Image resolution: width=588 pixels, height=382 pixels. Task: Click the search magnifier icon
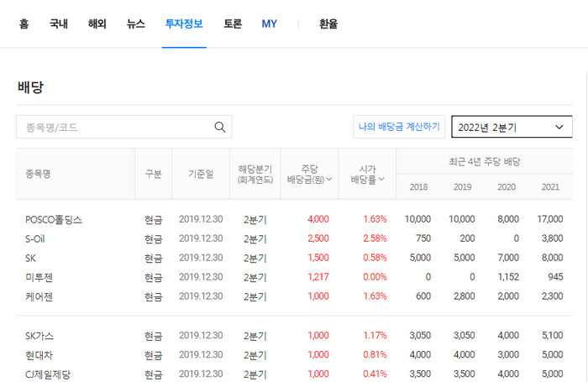(x=220, y=127)
